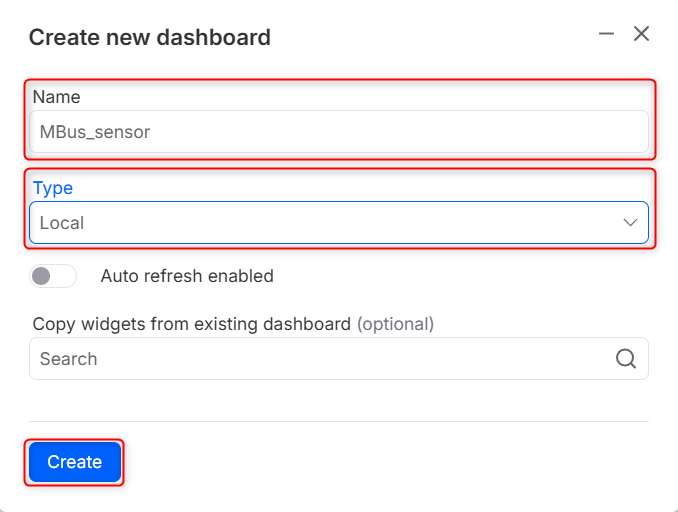Screen dimensions: 678x512
Task: Minimize the Create new dashboard dialog
Action: tap(606, 34)
